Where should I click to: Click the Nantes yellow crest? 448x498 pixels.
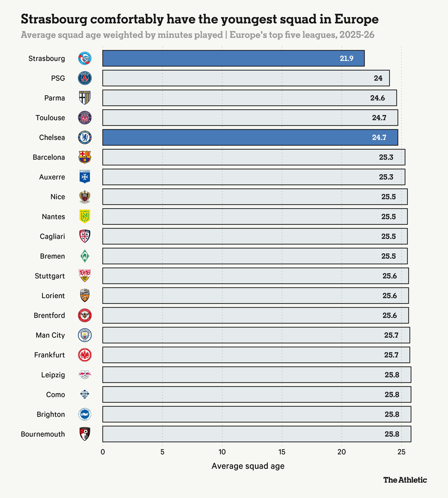[85, 216]
